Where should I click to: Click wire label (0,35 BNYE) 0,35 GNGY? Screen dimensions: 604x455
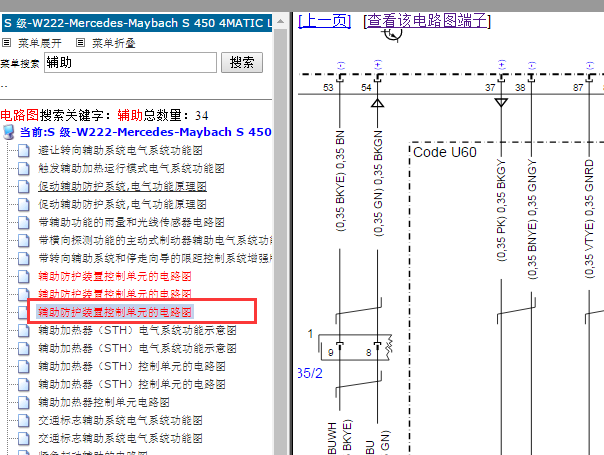532,219
